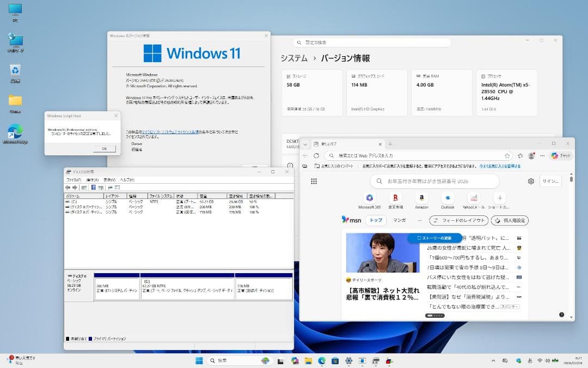Expand the hidden icons chevron in system tray
Viewport: 588px width, 368px height.
click(492, 360)
